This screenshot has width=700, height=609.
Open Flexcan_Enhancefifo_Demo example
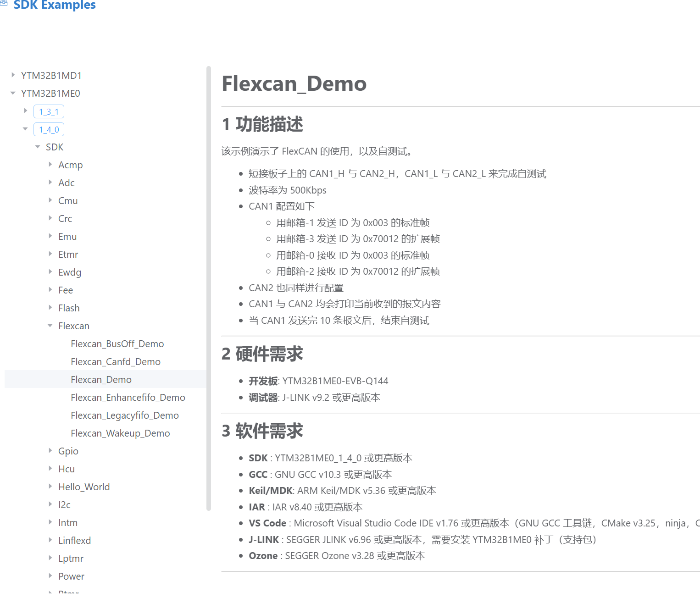(128, 398)
